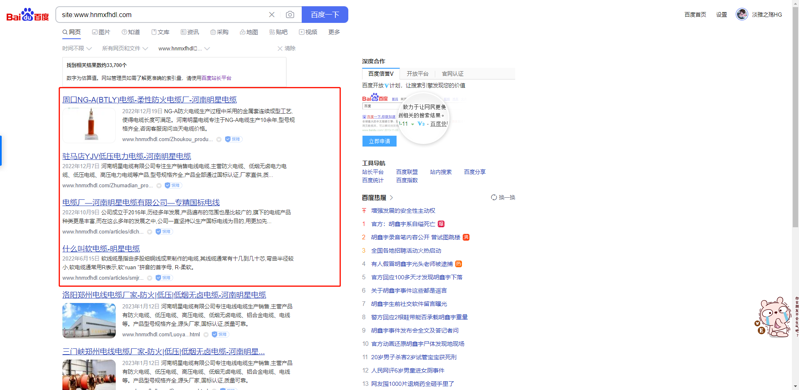Viewport: 799px width, 390px height.
Task: Open 站内搜索 tool link
Action: point(441,172)
